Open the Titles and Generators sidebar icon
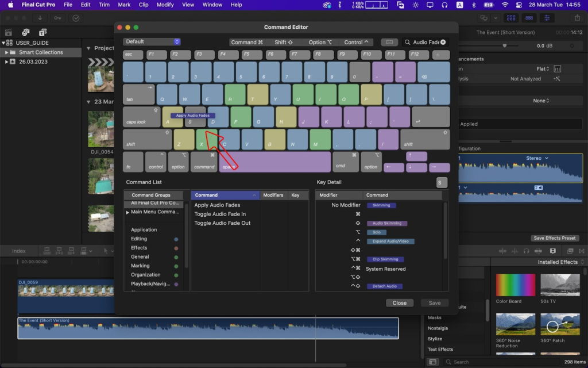This screenshot has width=588, height=368. tap(42, 32)
